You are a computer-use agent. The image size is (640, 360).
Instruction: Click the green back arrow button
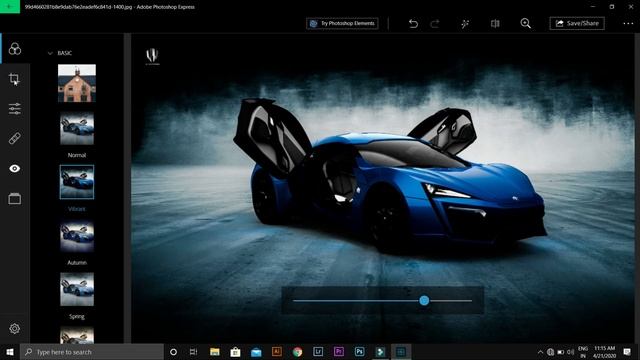coord(10,7)
